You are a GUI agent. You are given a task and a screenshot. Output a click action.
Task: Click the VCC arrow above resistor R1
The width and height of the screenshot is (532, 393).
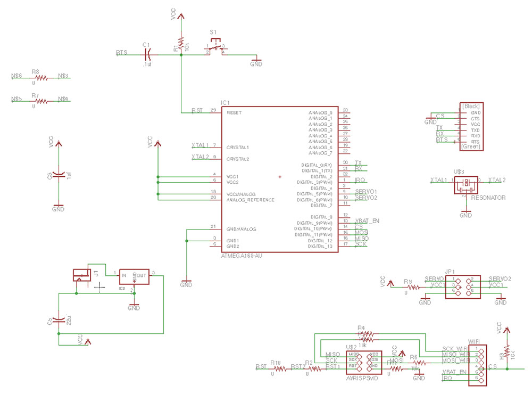tap(181, 16)
